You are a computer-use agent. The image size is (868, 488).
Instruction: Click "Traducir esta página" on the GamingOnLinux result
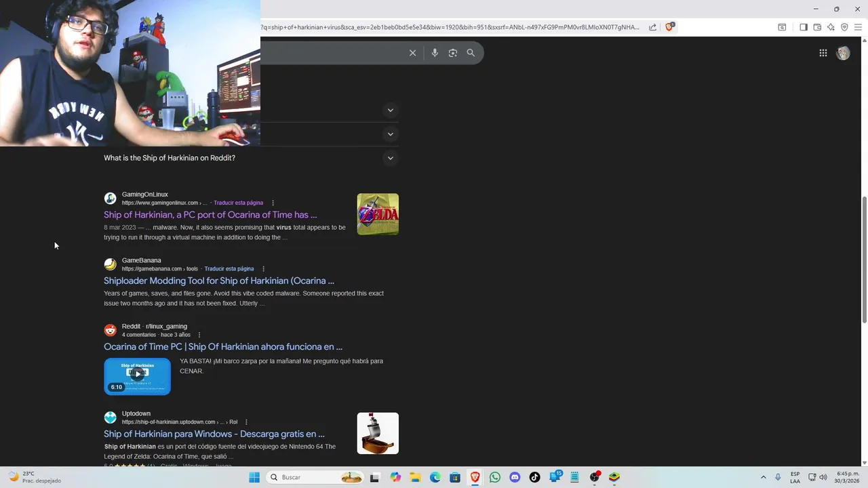tap(238, 203)
